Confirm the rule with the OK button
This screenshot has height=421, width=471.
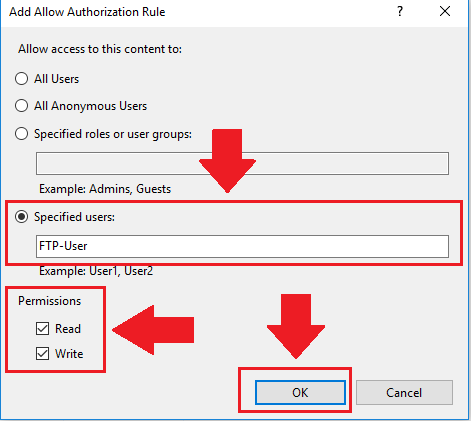click(x=300, y=393)
